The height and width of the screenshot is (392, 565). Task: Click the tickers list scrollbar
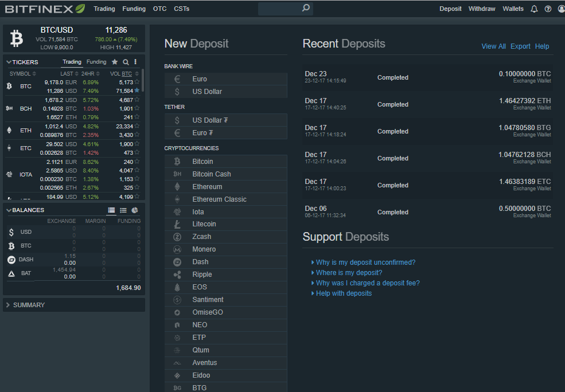143,80
